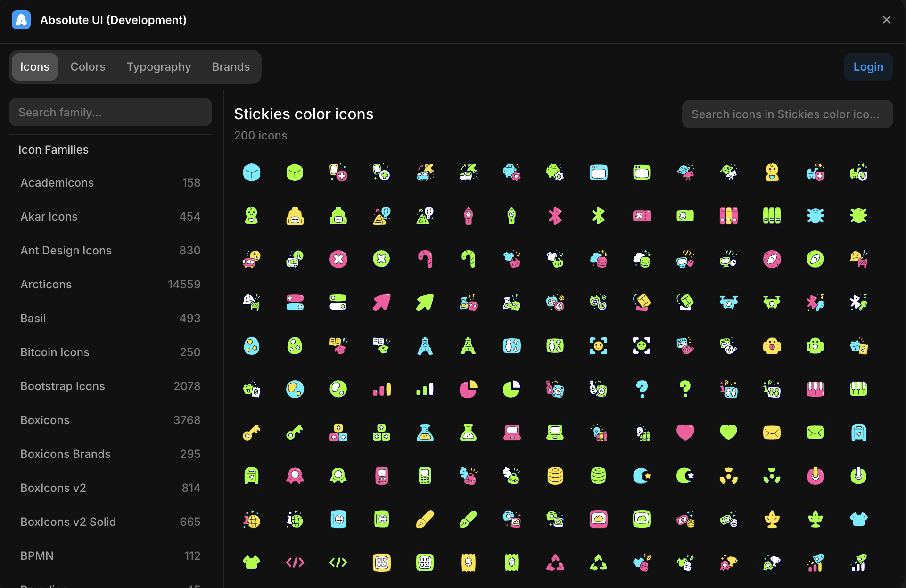Screen dimensions: 906x588
Task: Click the pink arrow icon
Action: click(x=381, y=302)
